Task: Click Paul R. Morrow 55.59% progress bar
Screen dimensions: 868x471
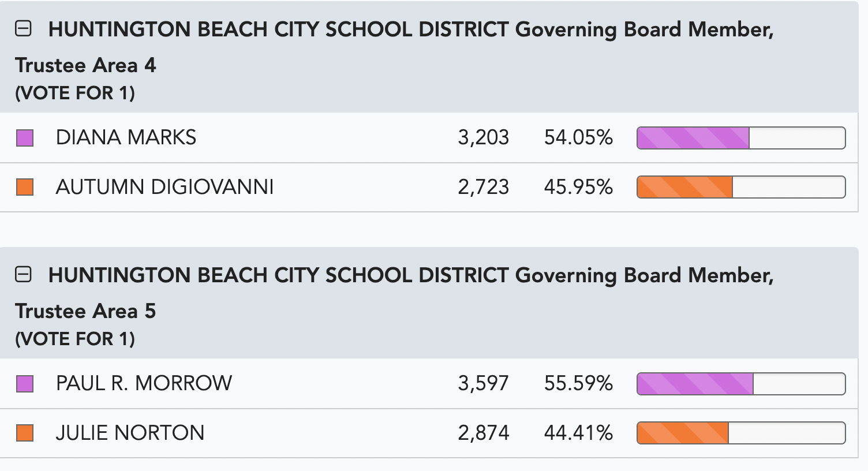Action: (741, 384)
